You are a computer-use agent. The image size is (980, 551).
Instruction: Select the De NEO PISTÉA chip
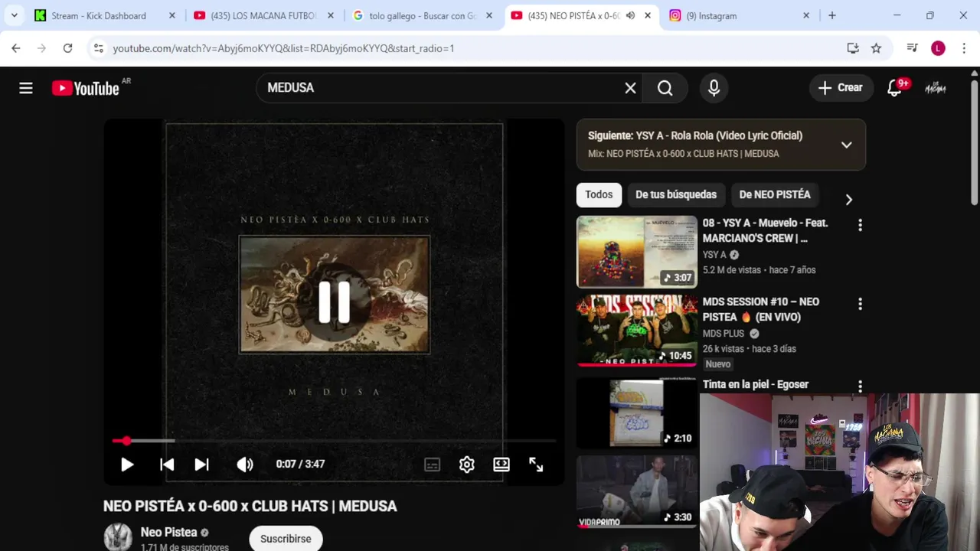775,194
